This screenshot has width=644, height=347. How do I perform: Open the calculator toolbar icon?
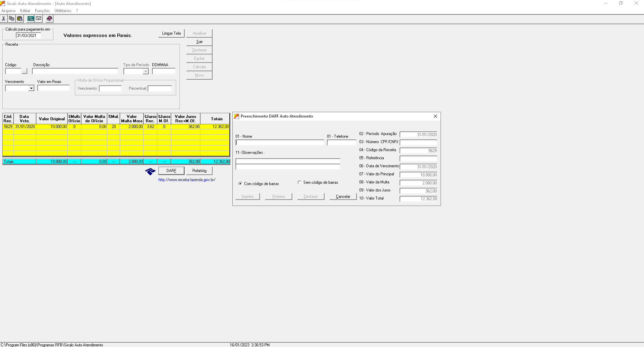tap(31, 18)
